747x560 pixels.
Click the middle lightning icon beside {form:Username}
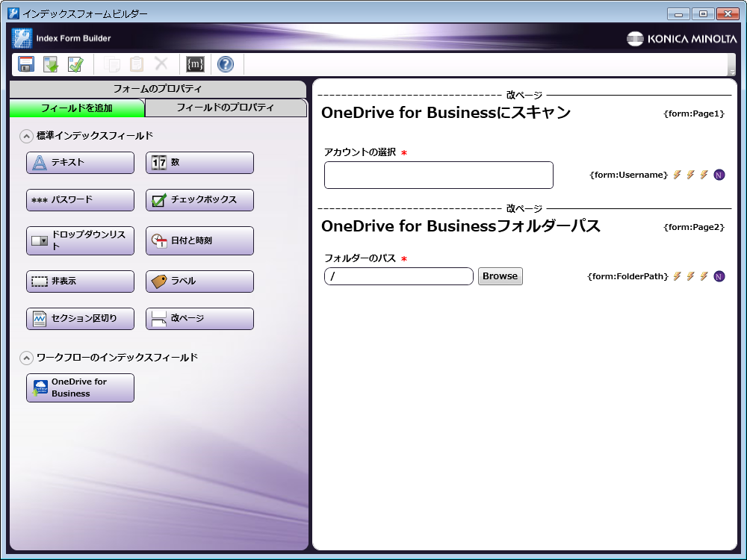click(690, 175)
